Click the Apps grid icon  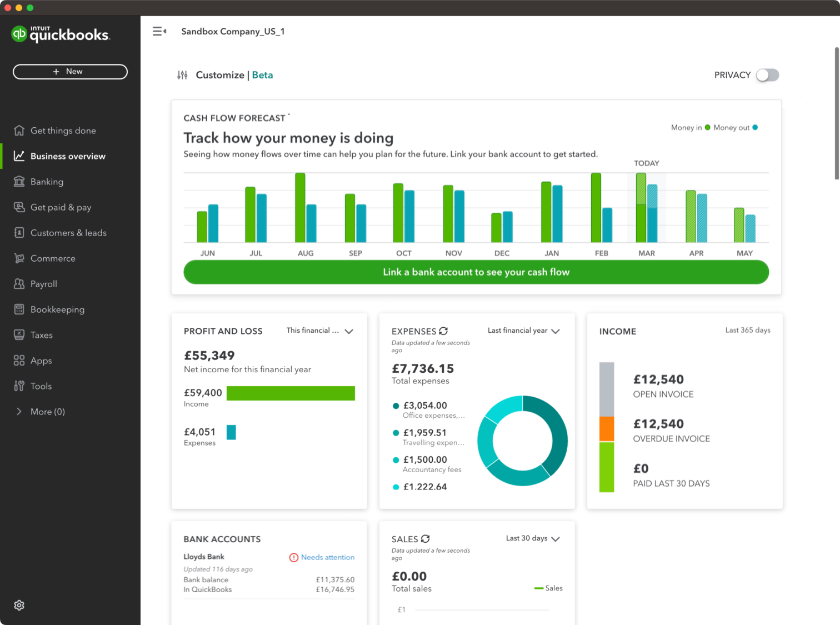(19, 361)
